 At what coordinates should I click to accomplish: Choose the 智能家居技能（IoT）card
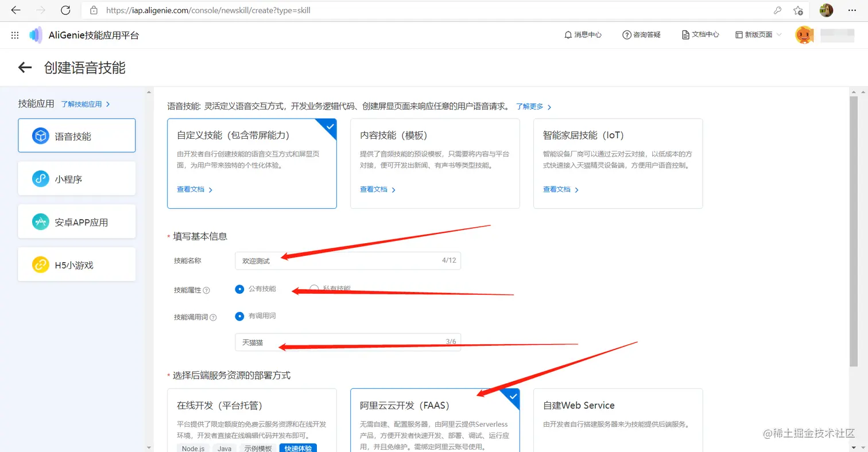pyautogui.click(x=618, y=163)
